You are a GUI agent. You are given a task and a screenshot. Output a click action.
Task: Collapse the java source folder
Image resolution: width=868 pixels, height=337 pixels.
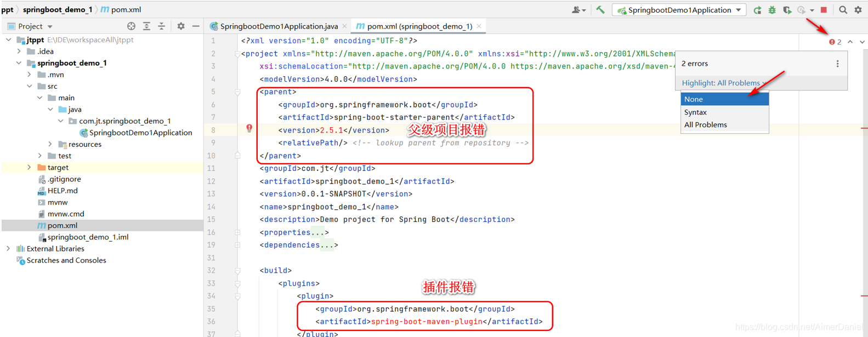coord(50,109)
